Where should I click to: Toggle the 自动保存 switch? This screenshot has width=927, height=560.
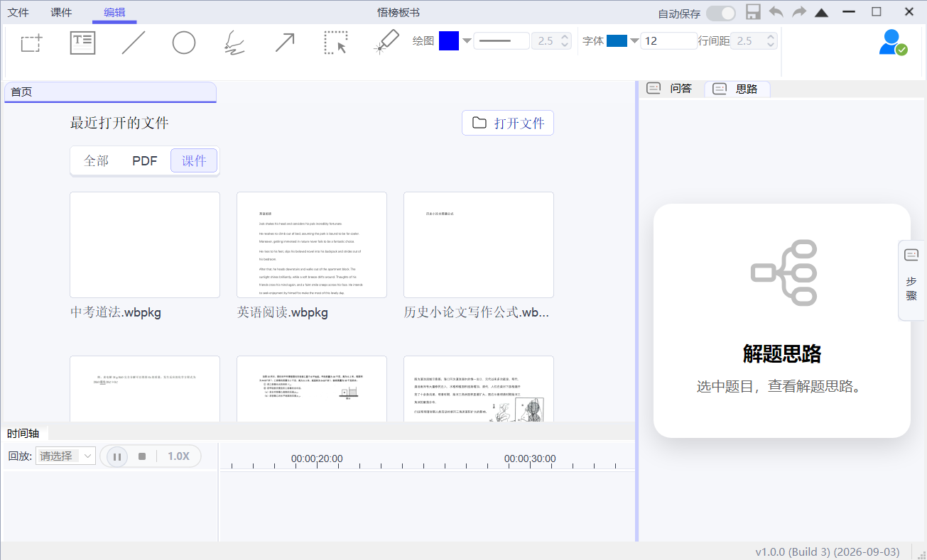(x=720, y=13)
